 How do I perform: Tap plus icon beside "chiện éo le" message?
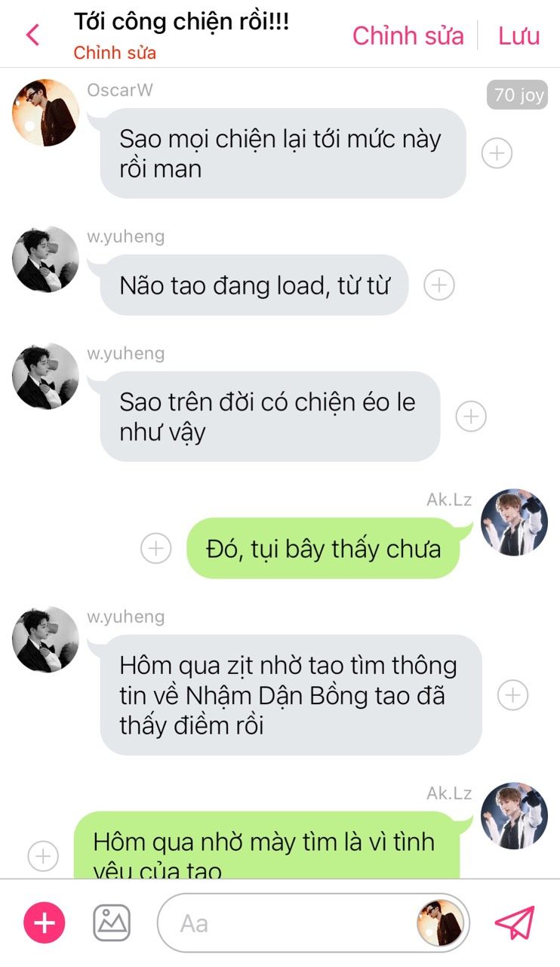(x=471, y=416)
